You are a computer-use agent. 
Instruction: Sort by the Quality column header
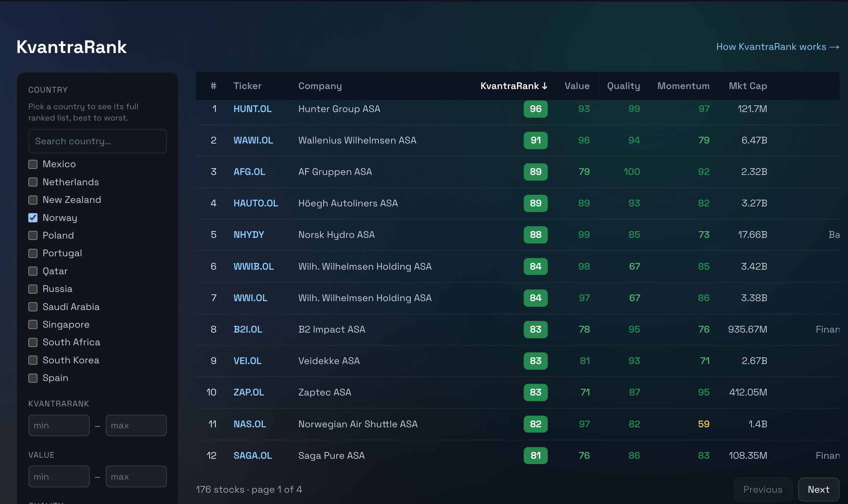click(623, 86)
